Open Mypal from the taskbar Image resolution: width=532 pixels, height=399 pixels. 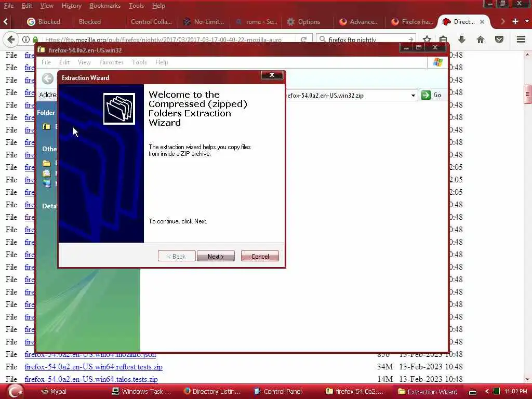(54, 392)
